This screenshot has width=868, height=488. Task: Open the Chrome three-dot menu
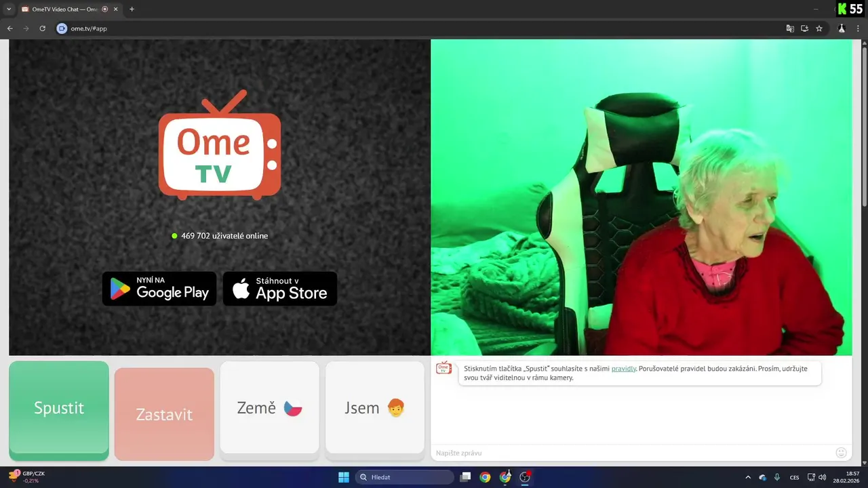click(859, 28)
